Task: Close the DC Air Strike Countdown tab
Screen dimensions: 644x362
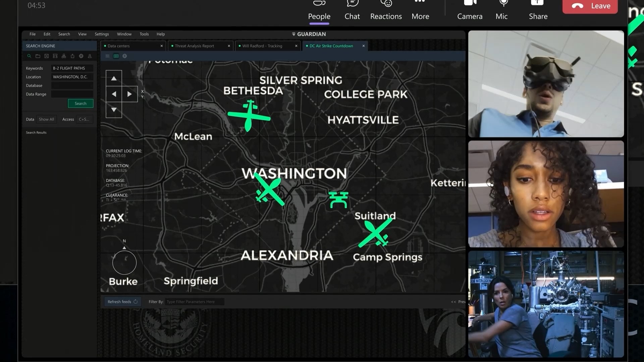Action: coord(364,46)
